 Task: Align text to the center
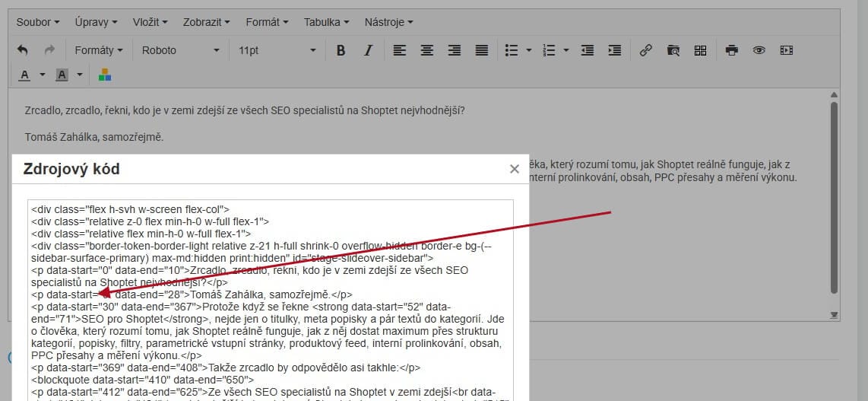click(427, 50)
